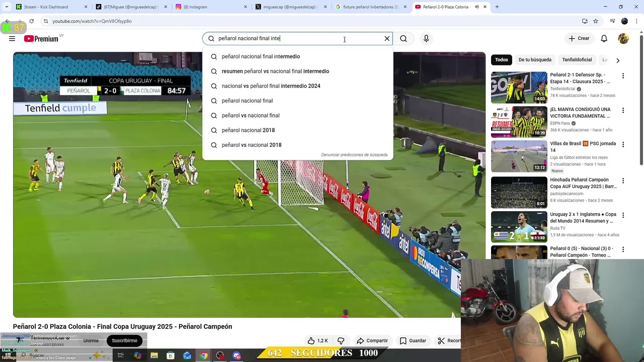Open options menu for Peñarol 0 (5) Nacional video
This screenshot has height=362, width=644.
pyautogui.click(x=623, y=249)
